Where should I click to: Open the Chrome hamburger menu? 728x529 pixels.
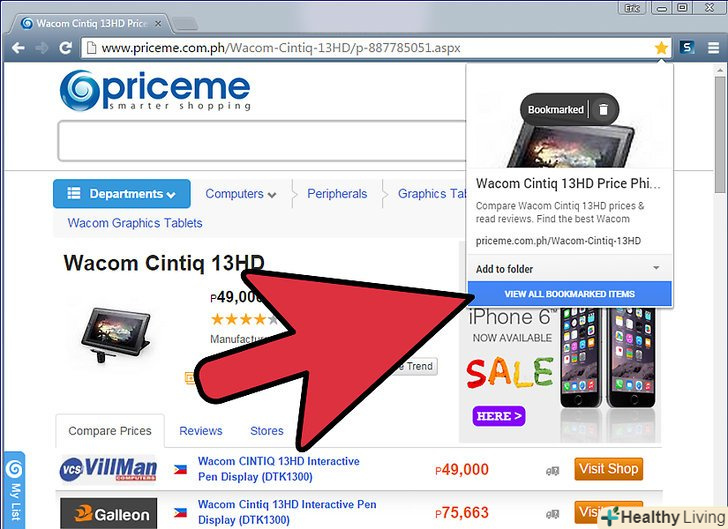713,48
